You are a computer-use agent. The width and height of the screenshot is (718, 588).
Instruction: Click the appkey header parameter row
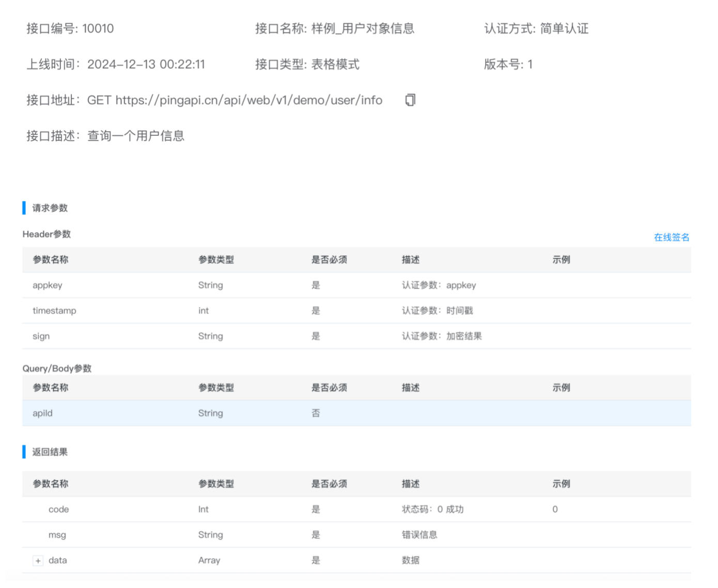pos(48,285)
